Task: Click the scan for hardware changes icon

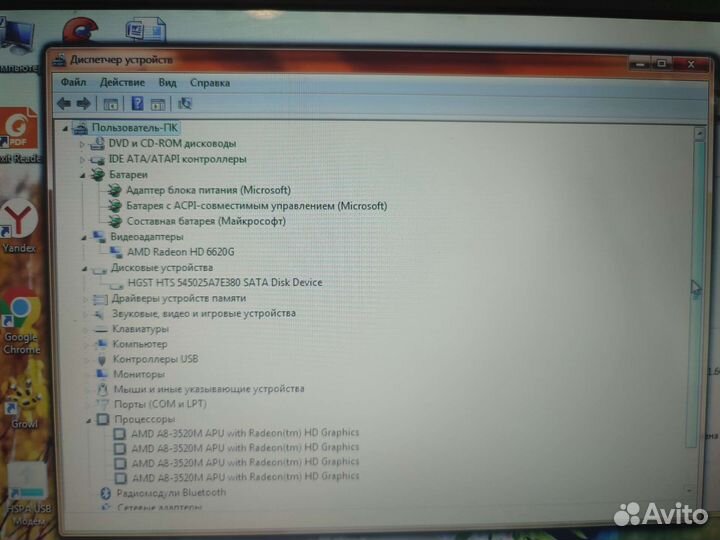Action: click(185, 103)
